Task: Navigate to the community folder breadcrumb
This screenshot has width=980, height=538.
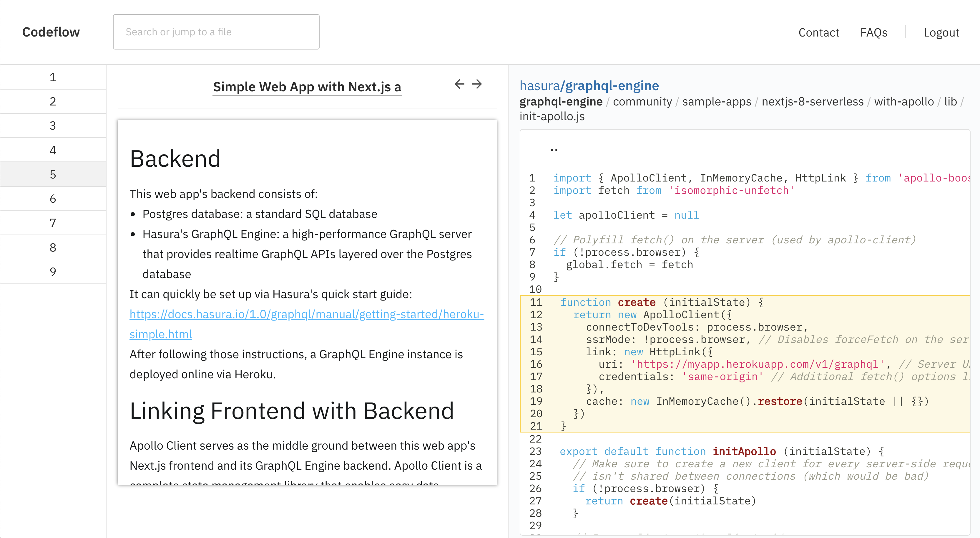Action: pos(642,102)
